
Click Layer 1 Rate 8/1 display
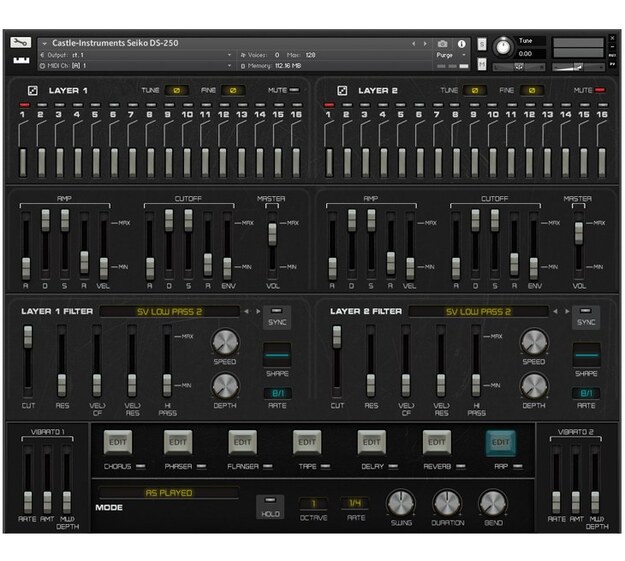coord(278,393)
